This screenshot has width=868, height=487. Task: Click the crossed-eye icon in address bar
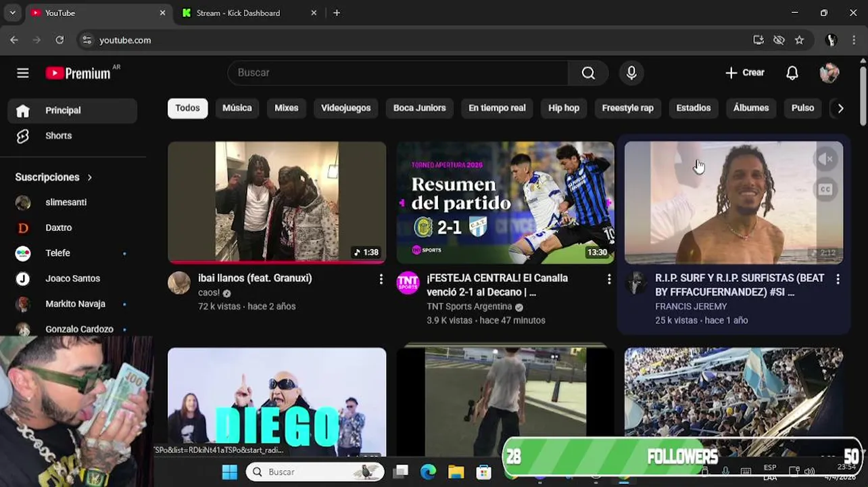779,40
